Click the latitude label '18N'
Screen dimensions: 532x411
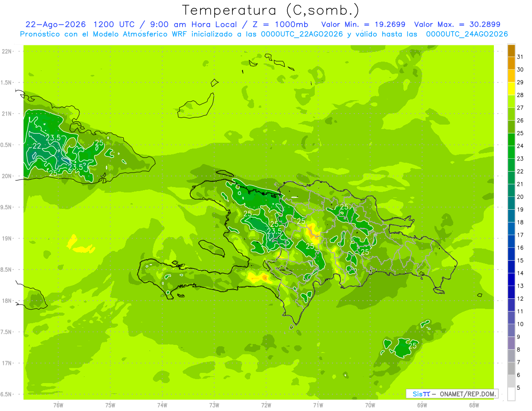(x=7, y=301)
